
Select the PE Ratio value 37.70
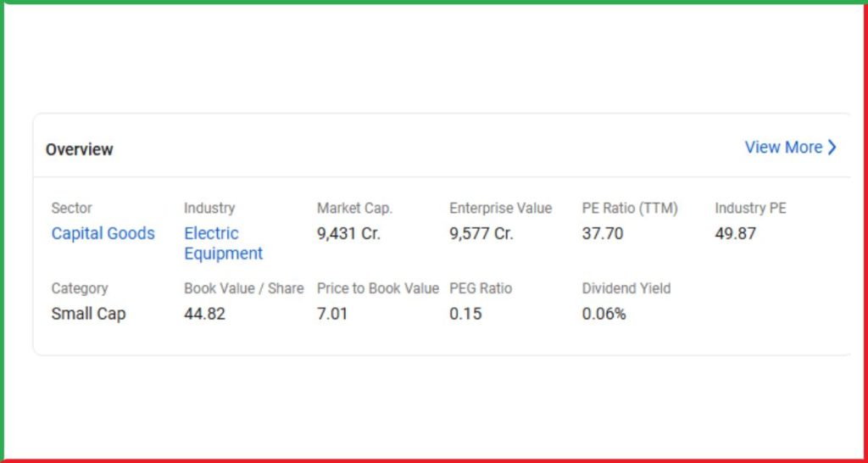603,233
